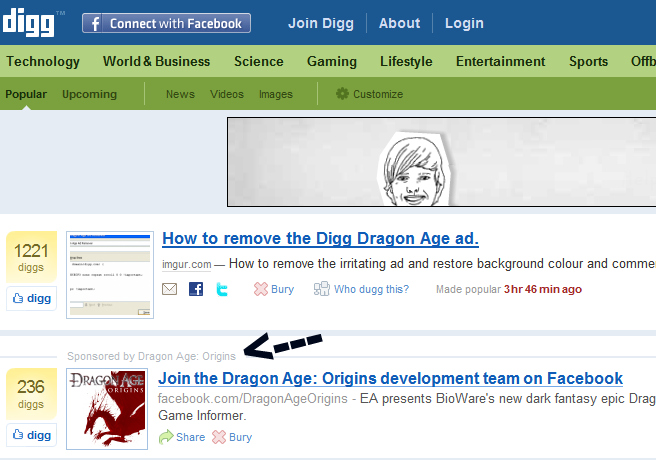Click the Bury X icon for imgur story

(x=261, y=289)
